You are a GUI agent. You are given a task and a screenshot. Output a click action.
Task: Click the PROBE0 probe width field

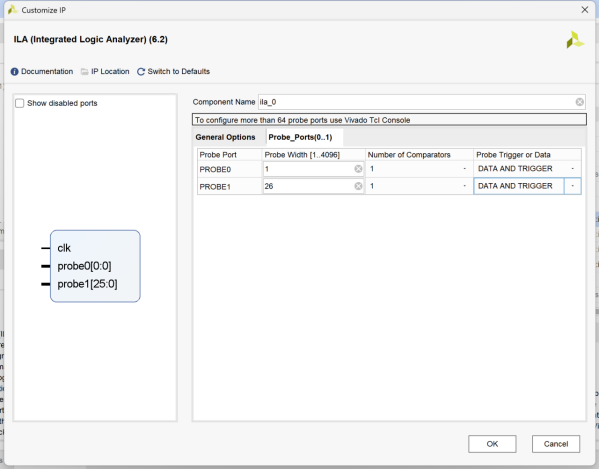pos(313,169)
